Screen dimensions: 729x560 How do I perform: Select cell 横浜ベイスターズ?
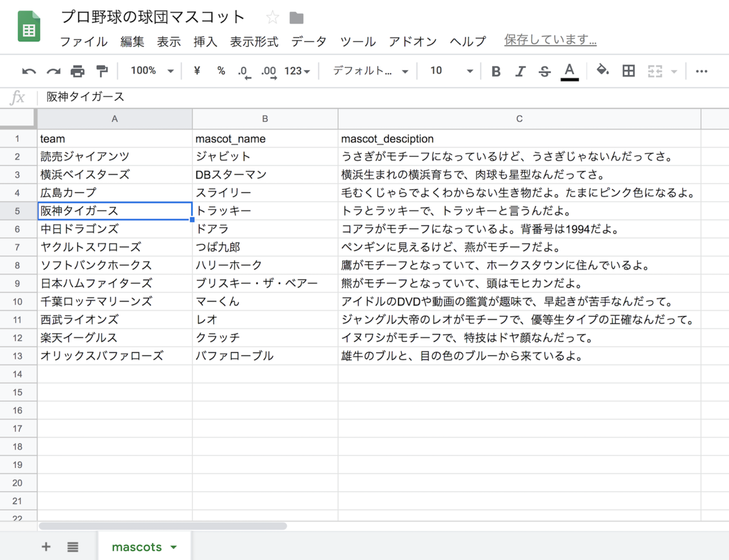pyautogui.click(x=115, y=175)
